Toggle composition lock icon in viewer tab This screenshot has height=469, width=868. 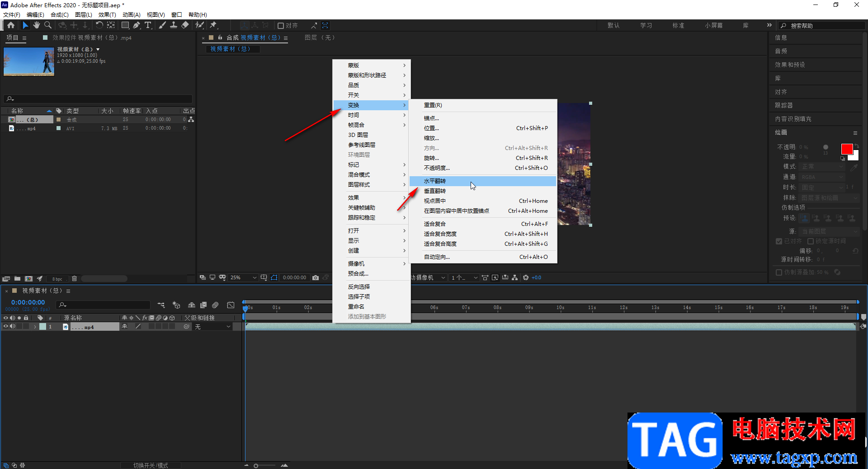click(x=220, y=38)
